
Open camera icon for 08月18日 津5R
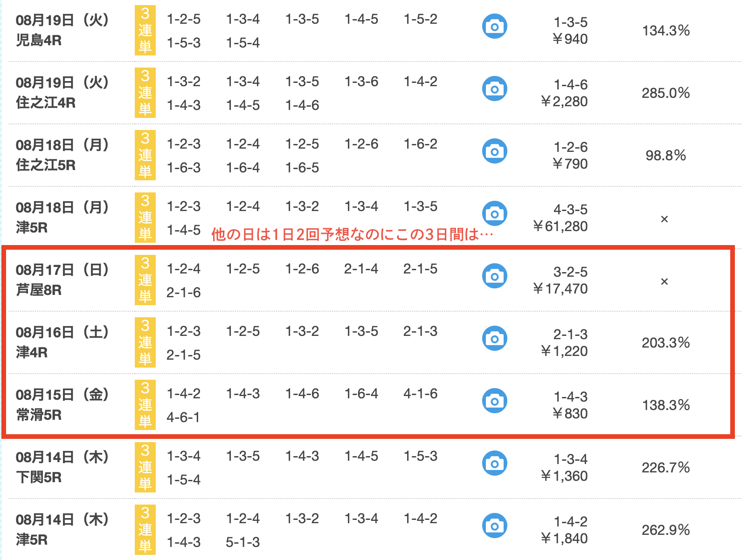click(x=494, y=214)
